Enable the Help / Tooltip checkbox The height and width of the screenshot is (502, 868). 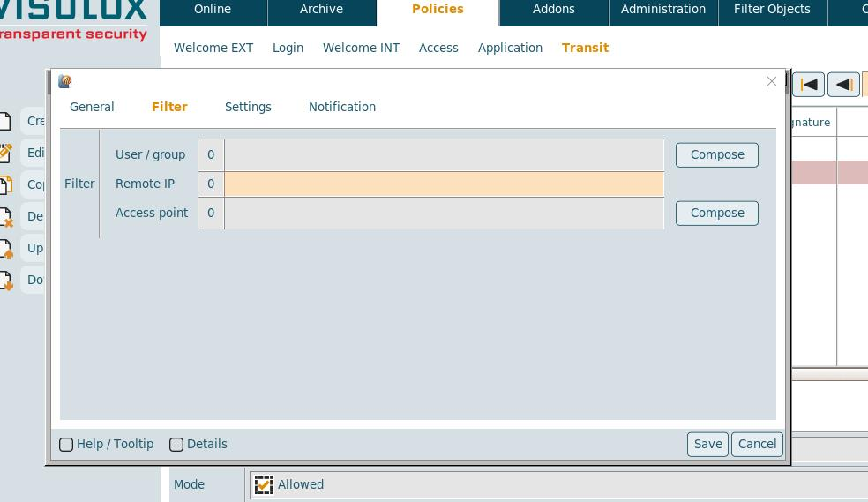point(66,445)
